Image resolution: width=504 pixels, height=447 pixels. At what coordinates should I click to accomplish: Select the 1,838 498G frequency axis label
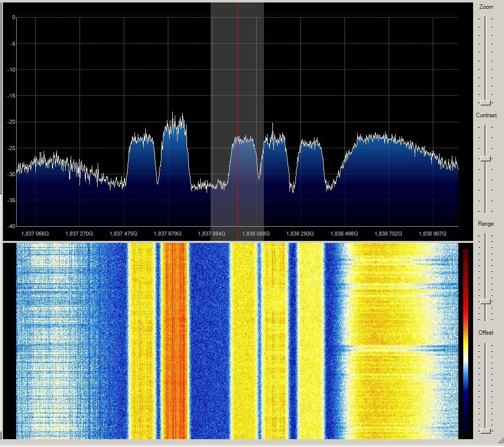[344, 234]
